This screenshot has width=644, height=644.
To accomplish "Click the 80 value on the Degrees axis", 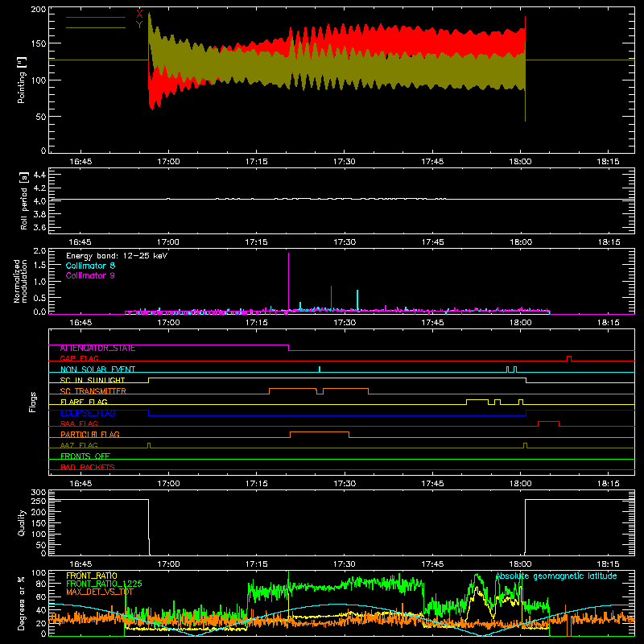I will (x=41, y=584).
